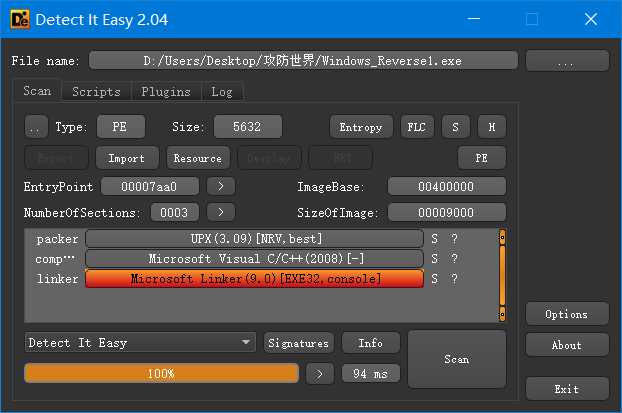622x413 pixels.
Task: Click the Info button
Action: coord(371,343)
